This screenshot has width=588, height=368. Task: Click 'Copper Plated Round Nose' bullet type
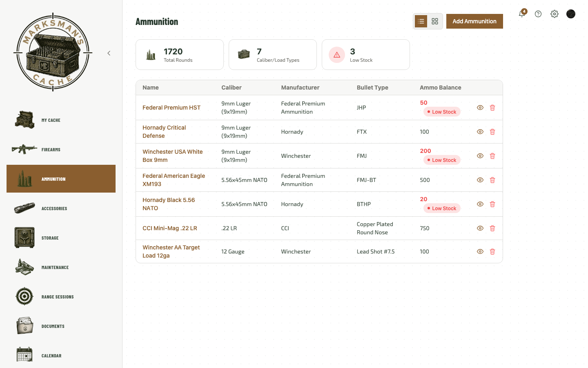[375, 228]
